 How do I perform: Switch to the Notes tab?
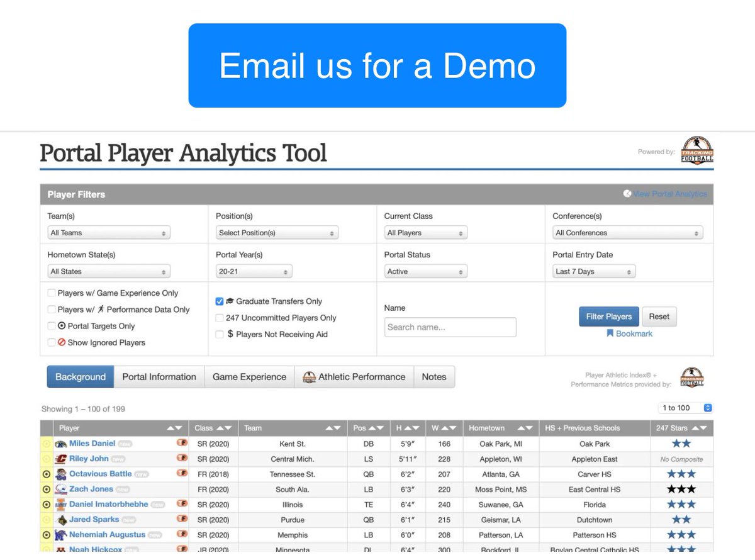click(434, 377)
